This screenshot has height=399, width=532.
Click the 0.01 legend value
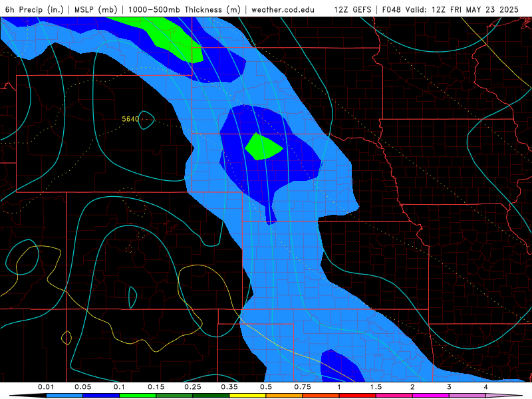click(x=46, y=387)
